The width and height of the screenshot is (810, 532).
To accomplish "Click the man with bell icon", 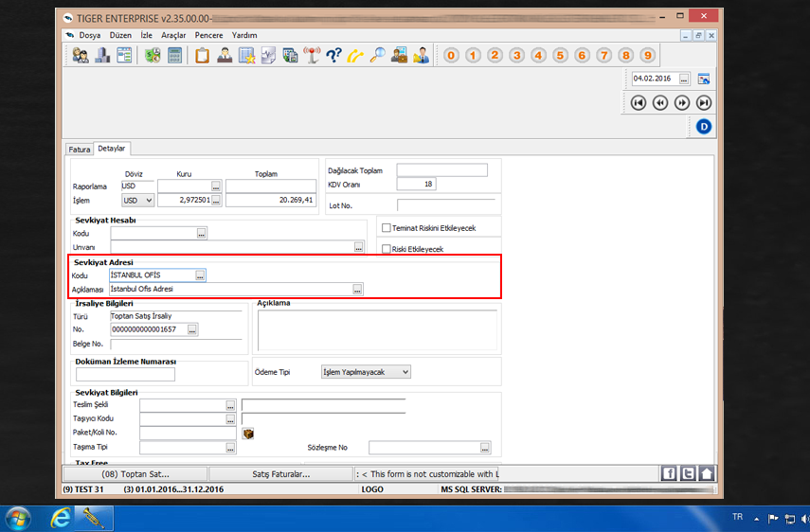I will tap(421, 55).
